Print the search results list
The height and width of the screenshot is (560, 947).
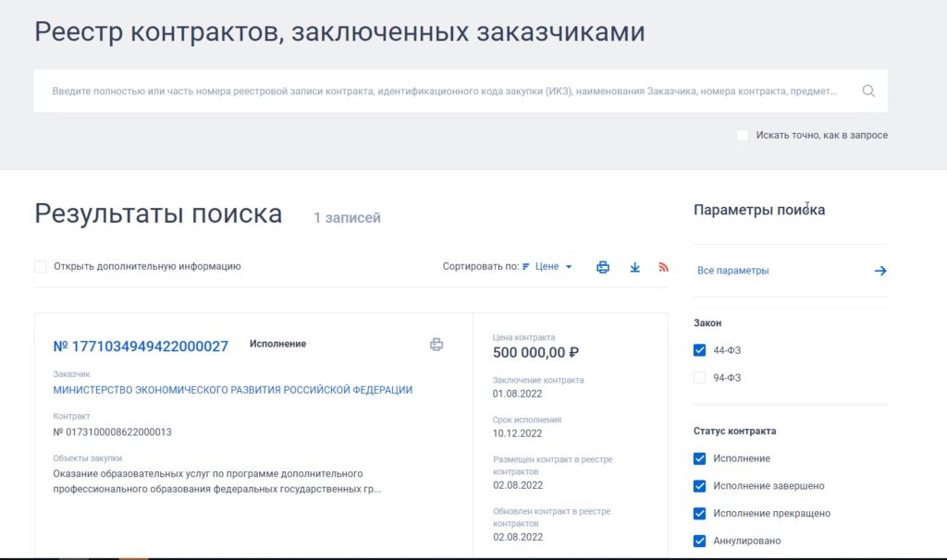click(x=603, y=267)
